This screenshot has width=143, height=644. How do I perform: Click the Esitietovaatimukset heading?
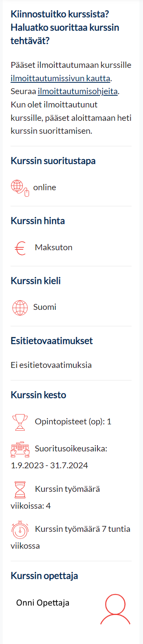(x=52, y=341)
